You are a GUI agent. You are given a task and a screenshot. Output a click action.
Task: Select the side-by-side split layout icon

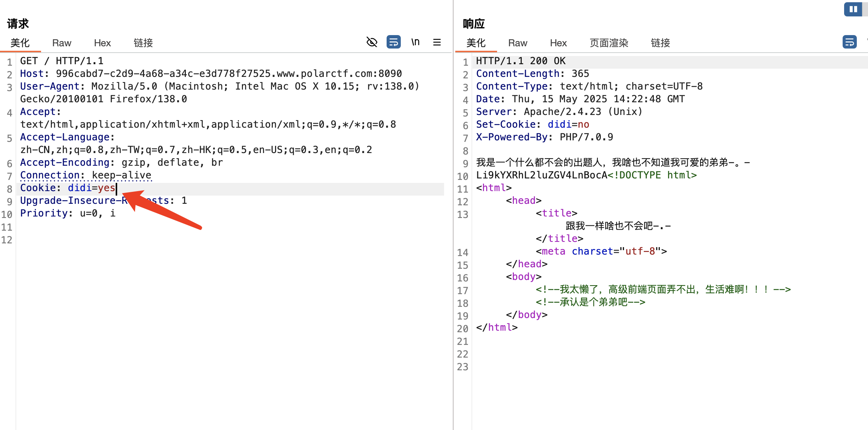853,9
